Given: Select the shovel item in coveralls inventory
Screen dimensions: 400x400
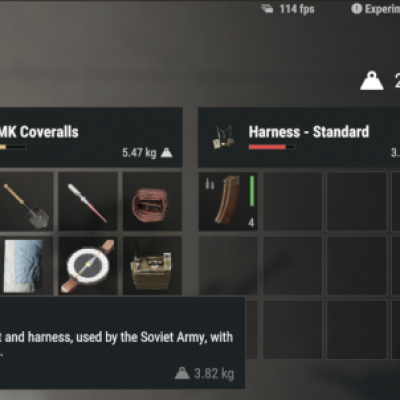Looking at the screenshot, I should click(x=26, y=201).
